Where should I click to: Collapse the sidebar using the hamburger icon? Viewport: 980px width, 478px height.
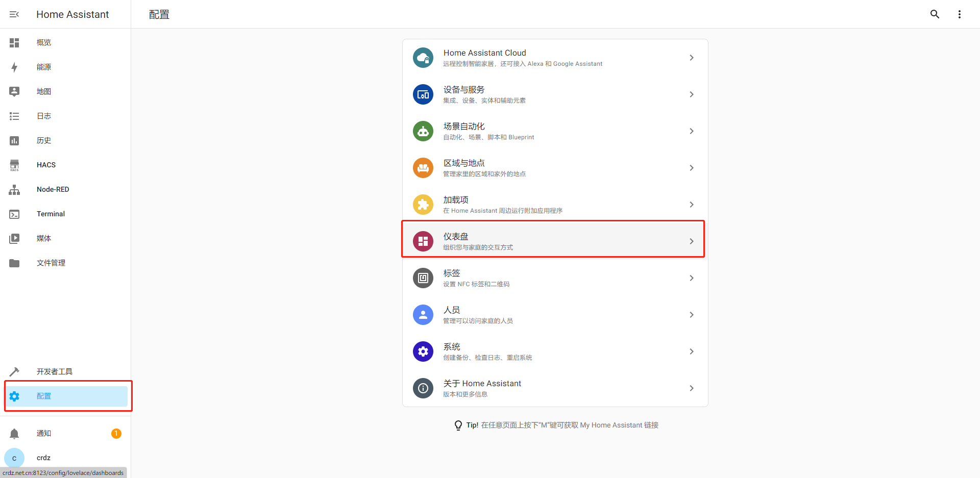point(14,14)
